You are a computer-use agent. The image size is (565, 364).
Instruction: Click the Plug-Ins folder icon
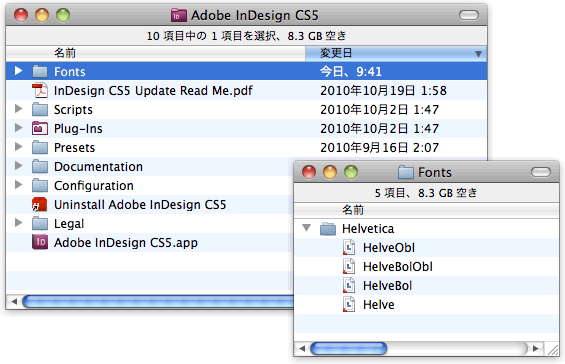[x=40, y=129]
